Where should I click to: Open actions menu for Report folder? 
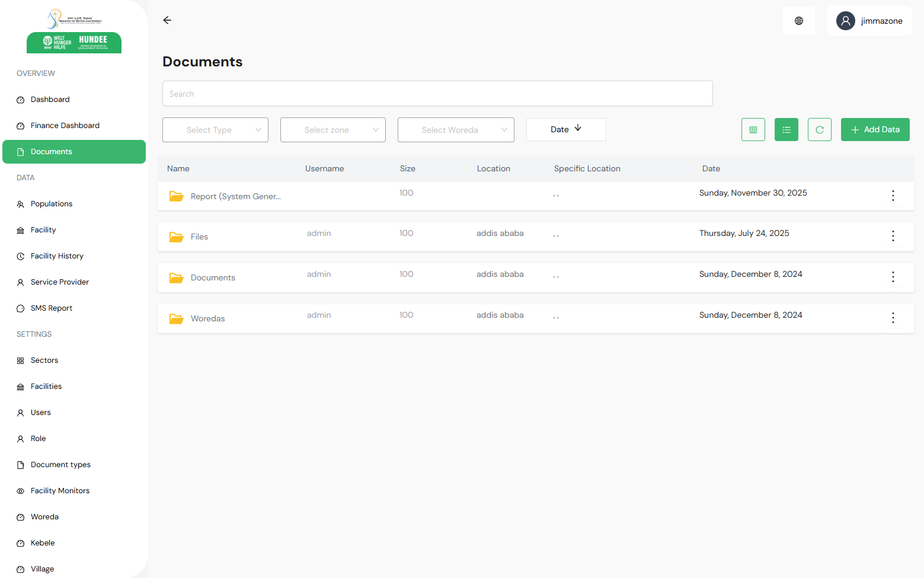click(893, 196)
